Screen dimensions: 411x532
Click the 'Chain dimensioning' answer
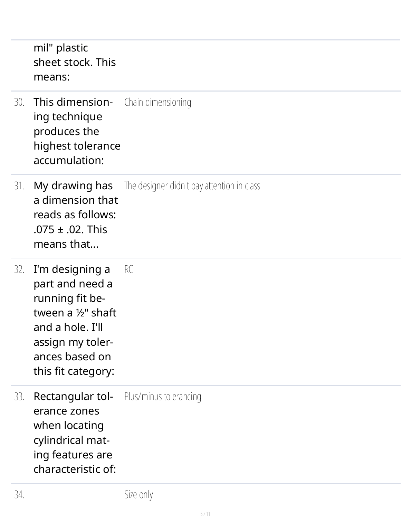coord(157,102)
